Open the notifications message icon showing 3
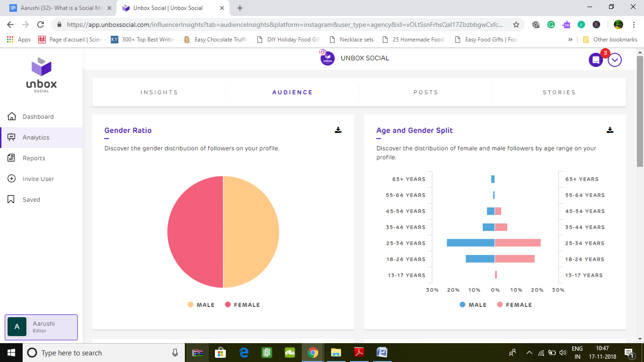This screenshot has height=362, width=644. coord(595,59)
